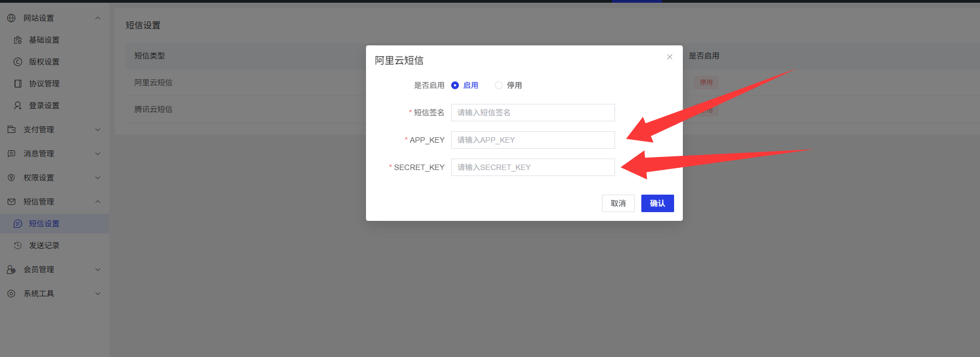
Task: Click the shield icon for 权限设置
Action: [x=11, y=178]
